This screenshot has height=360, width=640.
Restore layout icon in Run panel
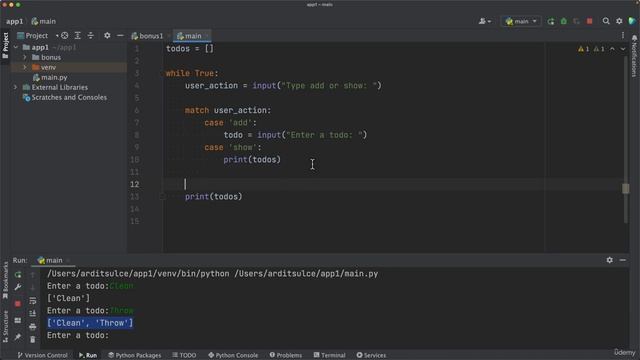[18, 321]
